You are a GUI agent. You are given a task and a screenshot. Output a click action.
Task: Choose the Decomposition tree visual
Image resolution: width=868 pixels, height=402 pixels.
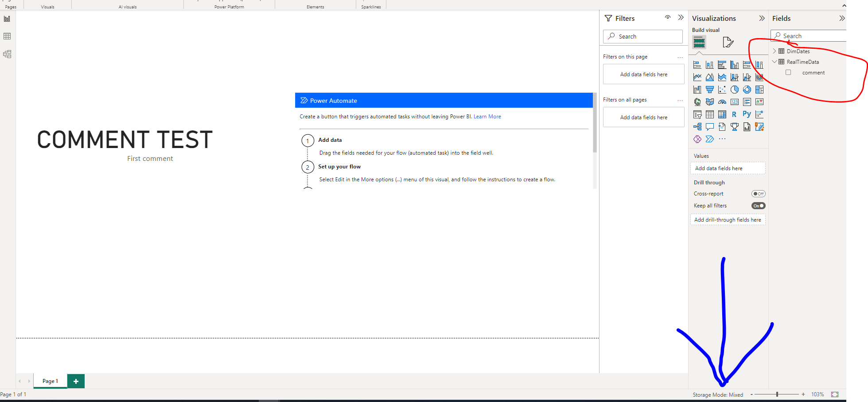point(697,127)
